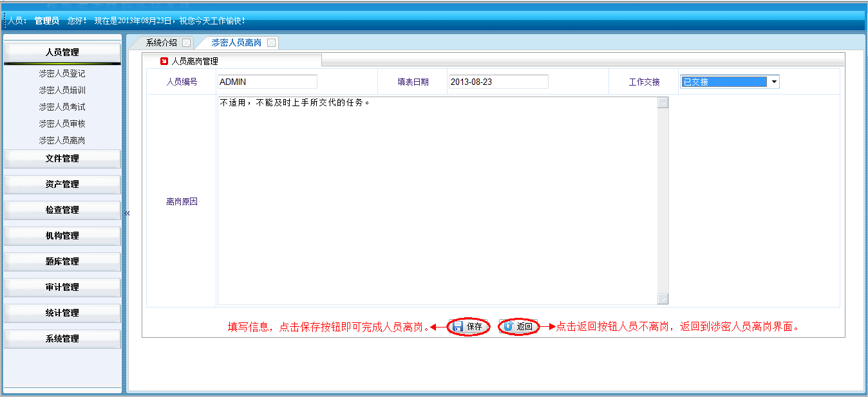Open 涉密人员考试 in sidebar
Image resolution: width=868 pixels, height=397 pixels.
click(62, 107)
